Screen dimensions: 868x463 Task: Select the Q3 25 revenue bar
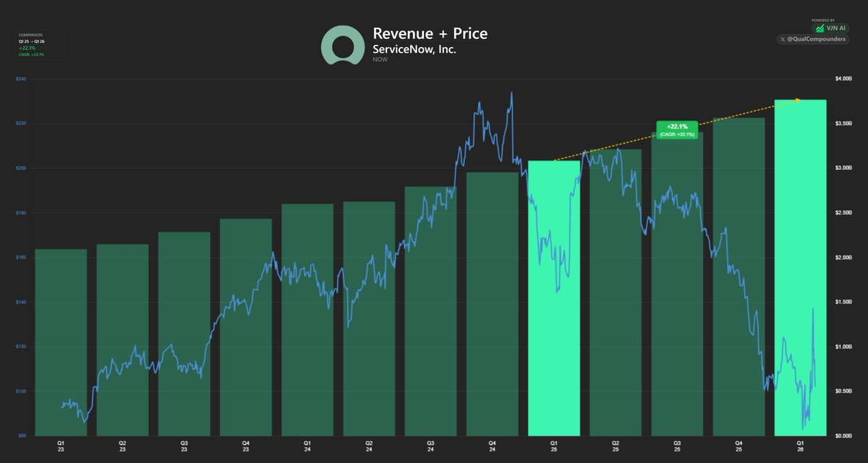coord(677,284)
